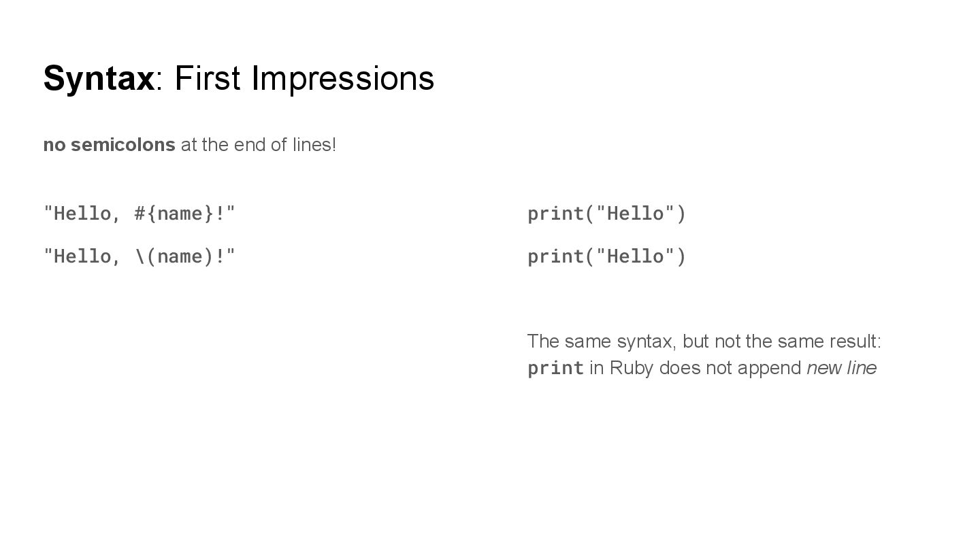Click "First Impressions" in the slide title
The width and height of the screenshot is (980, 551).
[x=304, y=78]
